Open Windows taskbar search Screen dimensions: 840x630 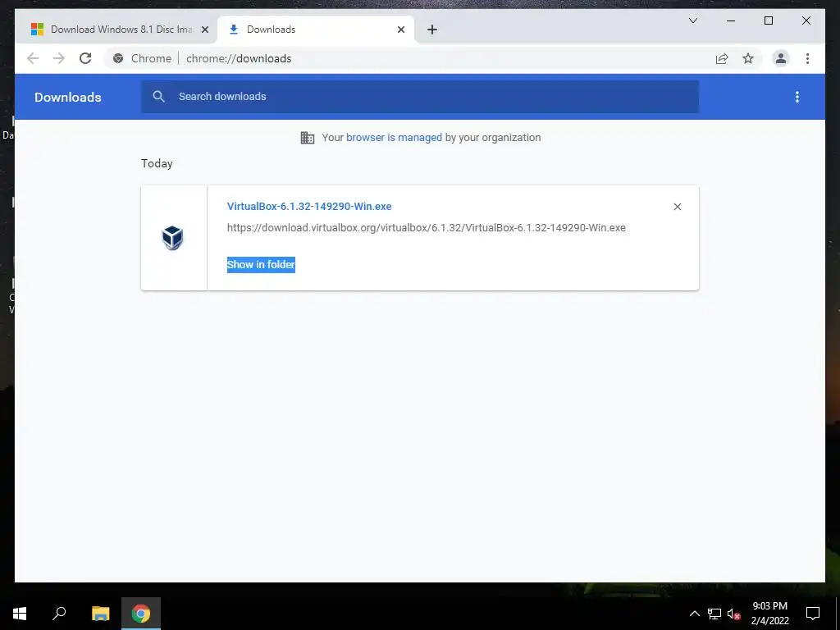click(59, 614)
